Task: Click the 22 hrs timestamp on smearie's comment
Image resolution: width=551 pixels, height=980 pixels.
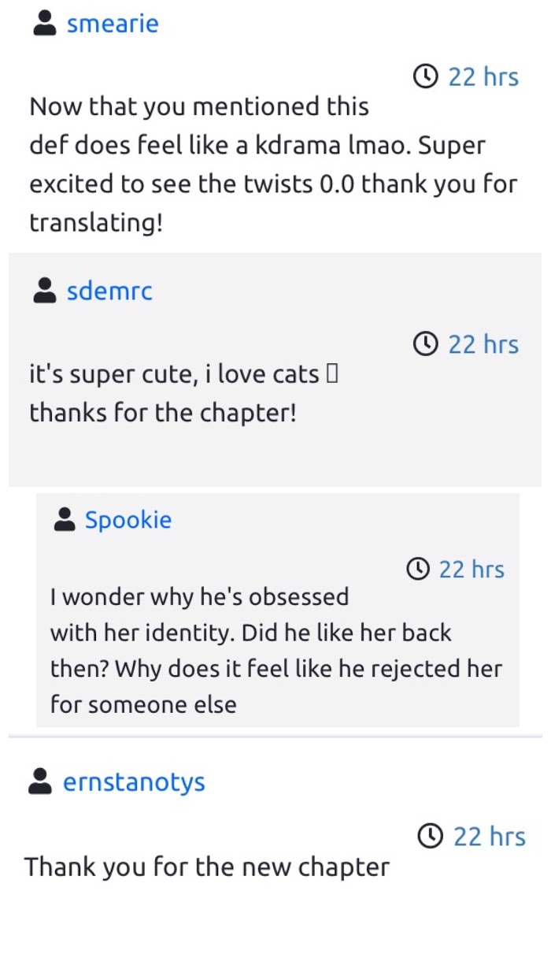Action: click(x=483, y=77)
